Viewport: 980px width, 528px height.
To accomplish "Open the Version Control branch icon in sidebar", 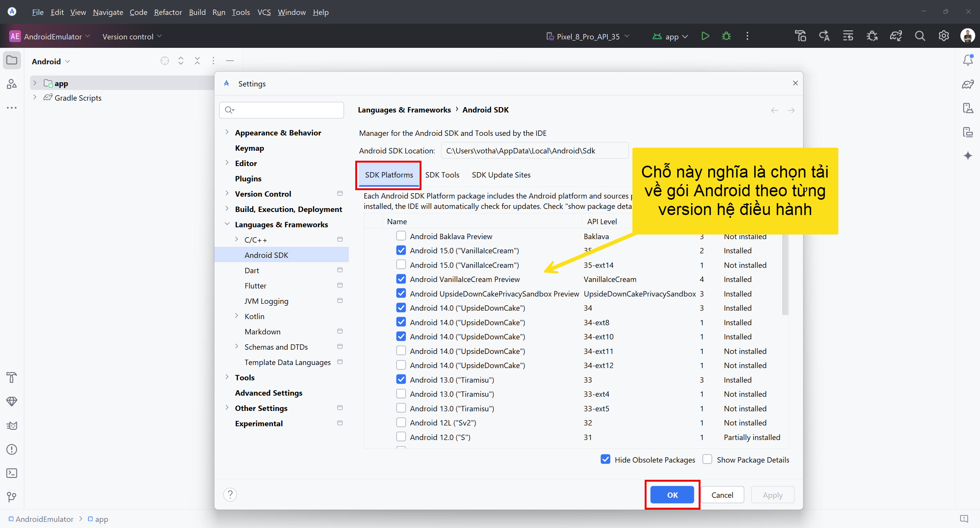I will 12,497.
